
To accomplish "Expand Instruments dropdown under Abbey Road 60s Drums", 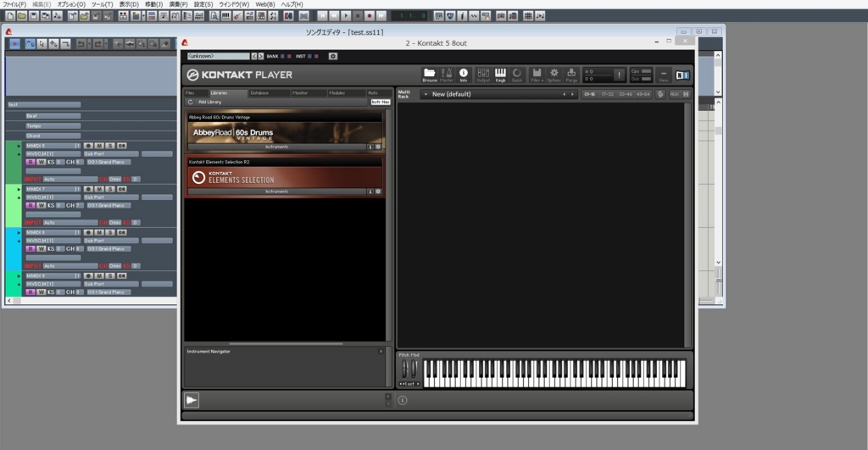I will [277, 146].
